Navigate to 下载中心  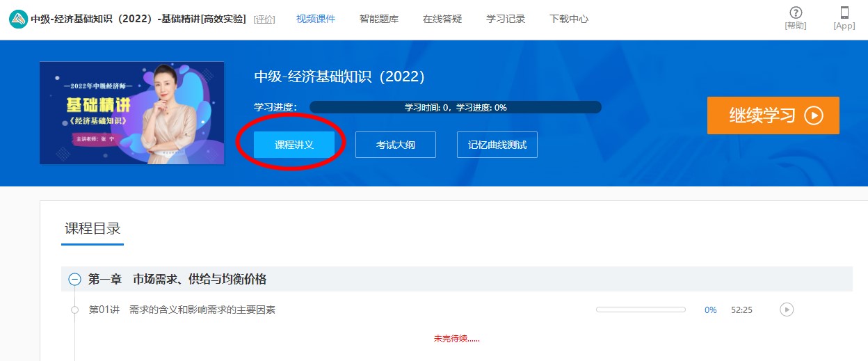[x=569, y=19]
